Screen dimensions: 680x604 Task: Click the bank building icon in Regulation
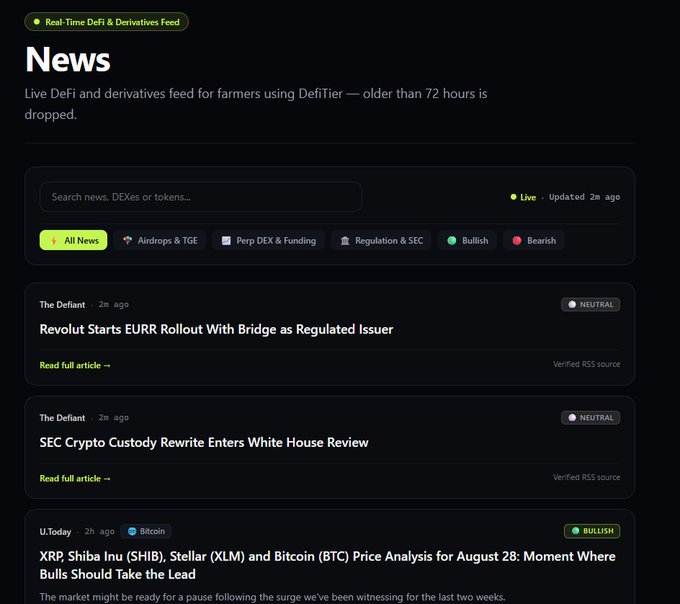345,240
